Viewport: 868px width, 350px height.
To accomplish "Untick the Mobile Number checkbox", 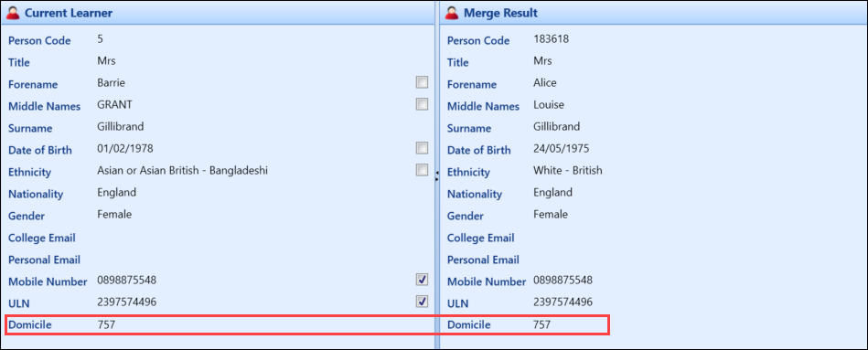I will (422, 280).
